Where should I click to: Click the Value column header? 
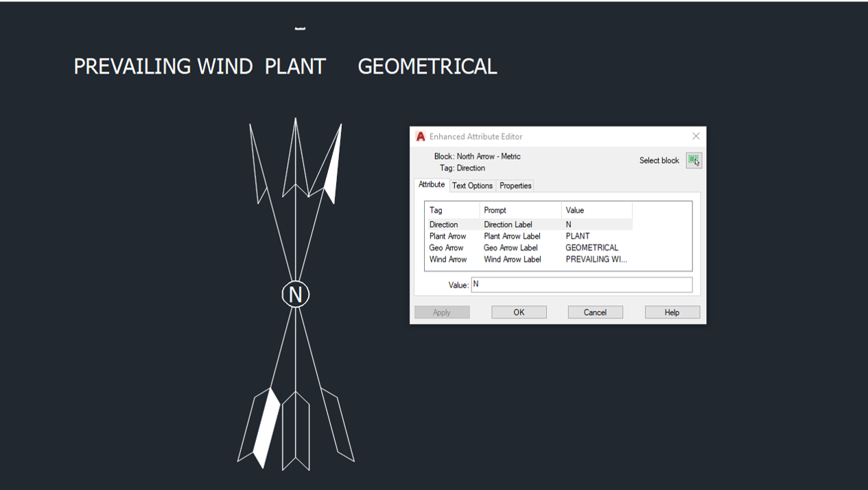click(596, 210)
